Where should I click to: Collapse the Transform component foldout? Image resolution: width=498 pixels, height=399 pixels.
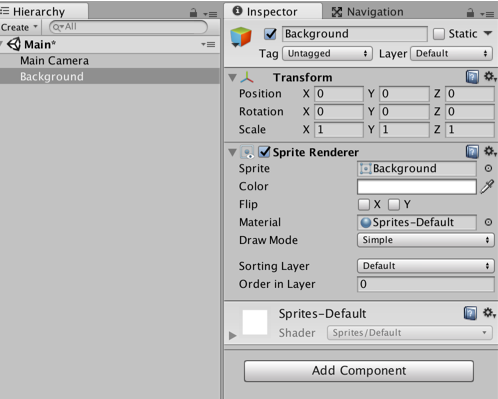(232, 78)
